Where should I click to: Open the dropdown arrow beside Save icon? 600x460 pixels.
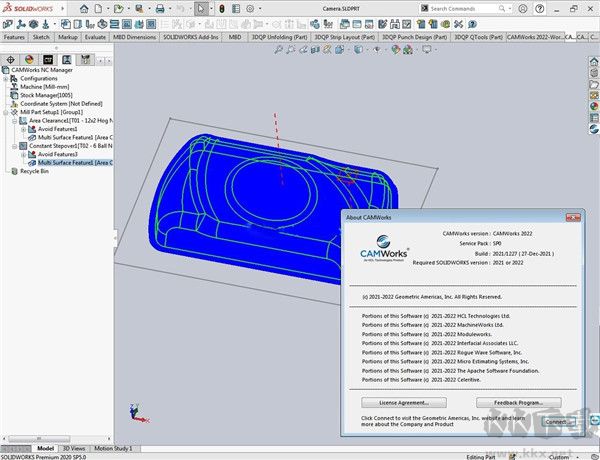point(149,8)
